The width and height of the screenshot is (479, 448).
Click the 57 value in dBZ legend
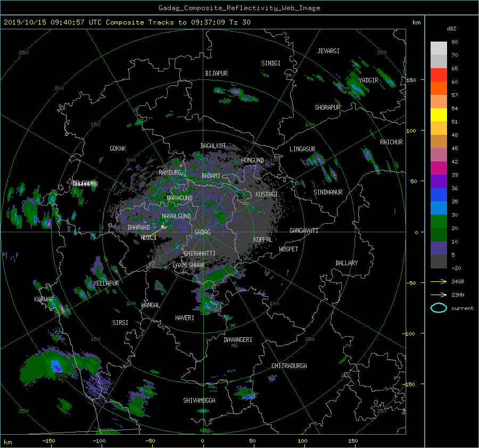coord(455,95)
